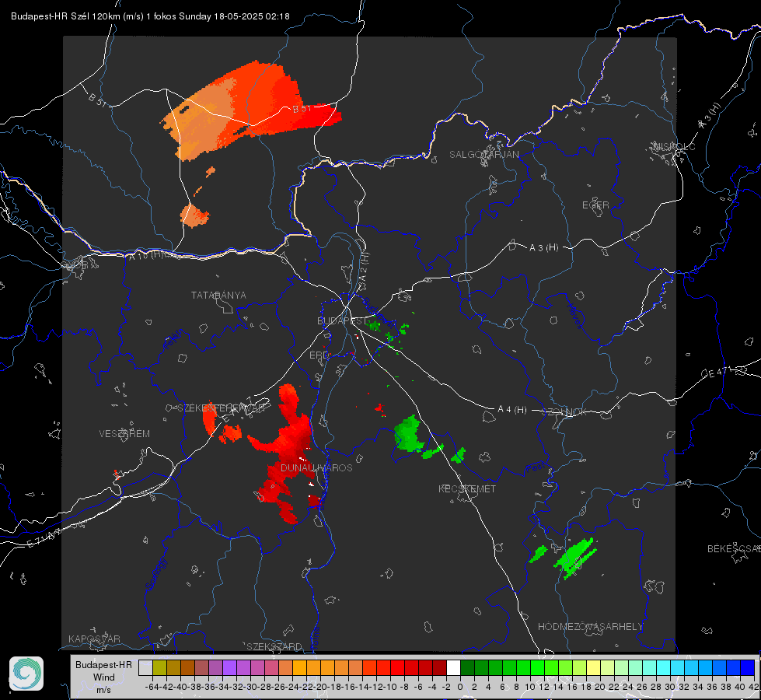Click the SZÉKESFEHÉRVÁR city label

[222, 408]
